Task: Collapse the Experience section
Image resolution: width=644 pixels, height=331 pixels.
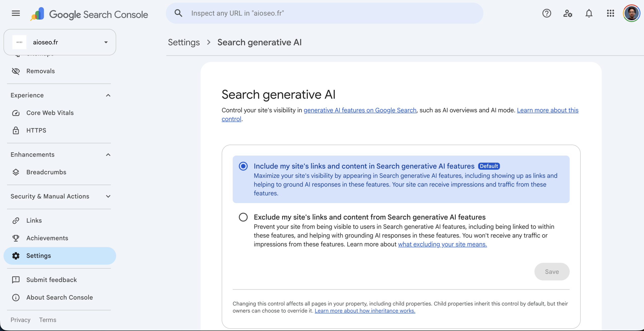Action: 108,95
